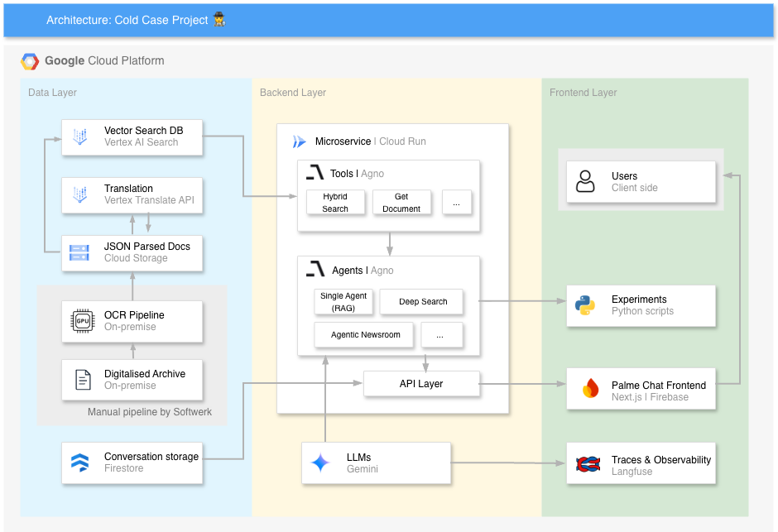Viewport: 778px width, 532px height.
Task: Click the Cloud Run icon beside Microservice
Action: 298,141
